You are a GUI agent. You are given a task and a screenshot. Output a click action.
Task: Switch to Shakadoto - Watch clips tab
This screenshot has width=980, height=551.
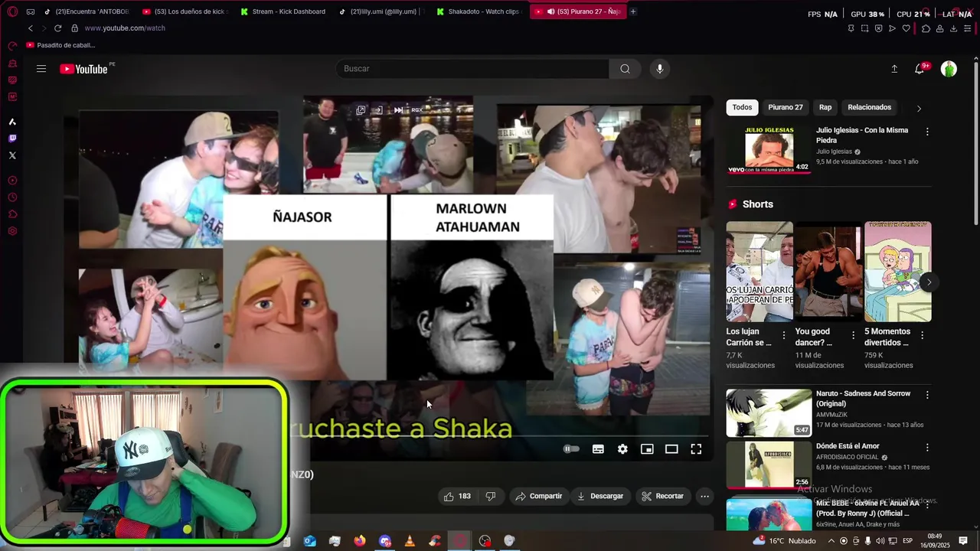479,11
